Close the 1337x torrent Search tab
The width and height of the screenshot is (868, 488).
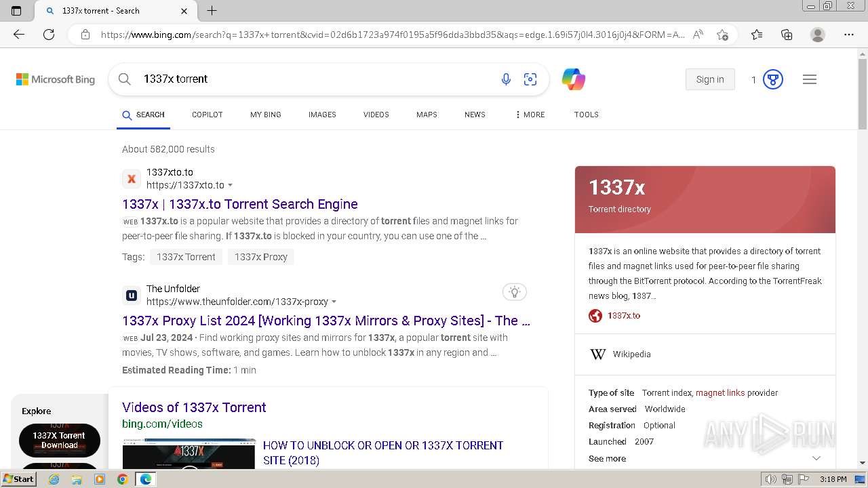click(x=184, y=11)
